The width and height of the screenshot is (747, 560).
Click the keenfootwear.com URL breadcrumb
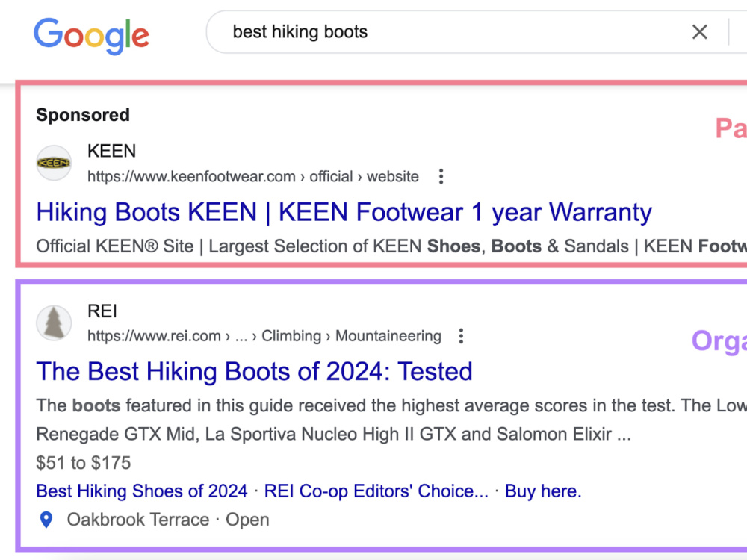click(253, 177)
